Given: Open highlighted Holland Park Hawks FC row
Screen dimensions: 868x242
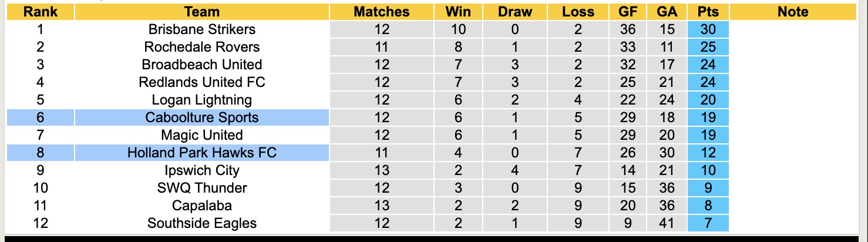Looking at the screenshot, I should 201,153.
